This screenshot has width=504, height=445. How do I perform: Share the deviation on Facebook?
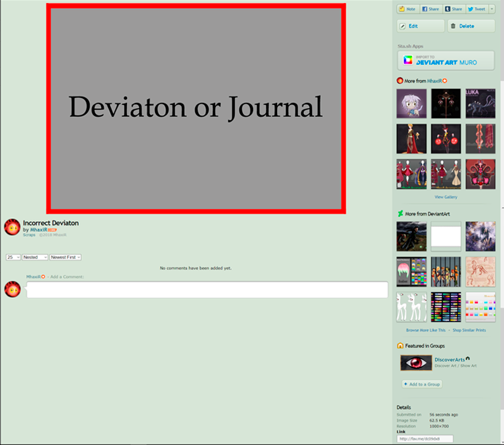(431, 9)
